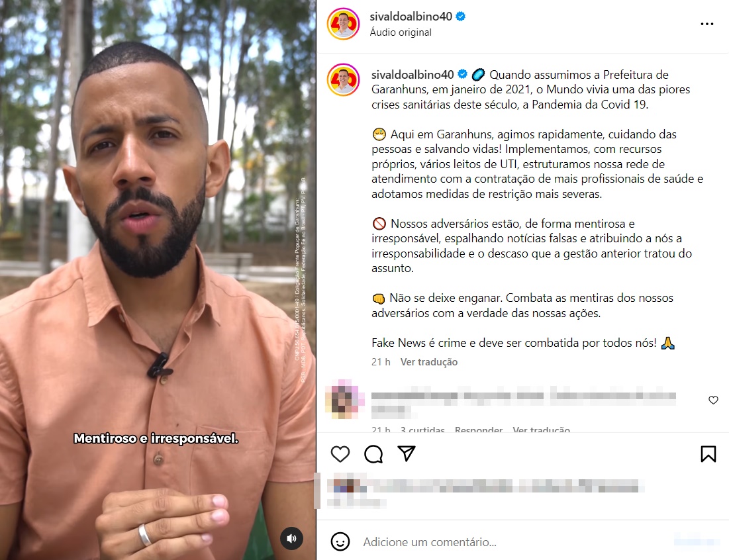Like the post with the heart icon
This screenshot has height=560, width=729.
(340, 454)
